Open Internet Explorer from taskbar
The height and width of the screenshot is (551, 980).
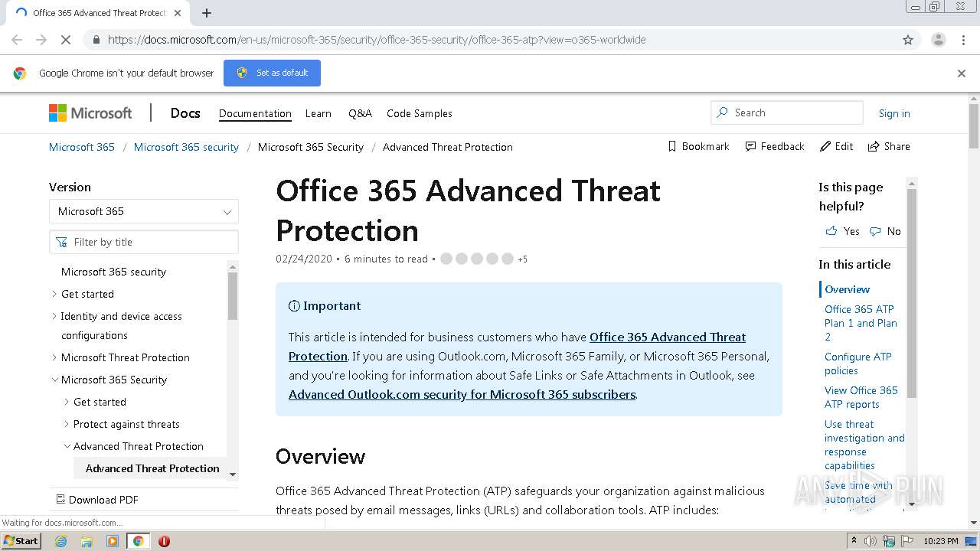pos(61,541)
